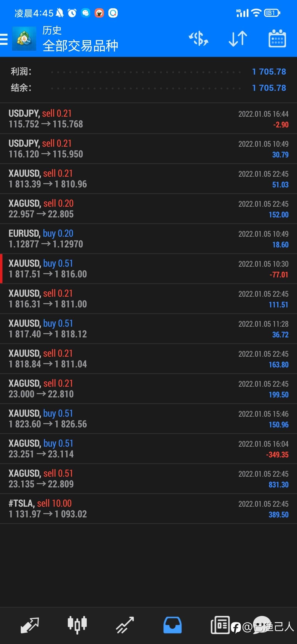Open the calendar date range picker
Image resolution: width=297 pixels, height=644 pixels.
[277, 39]
